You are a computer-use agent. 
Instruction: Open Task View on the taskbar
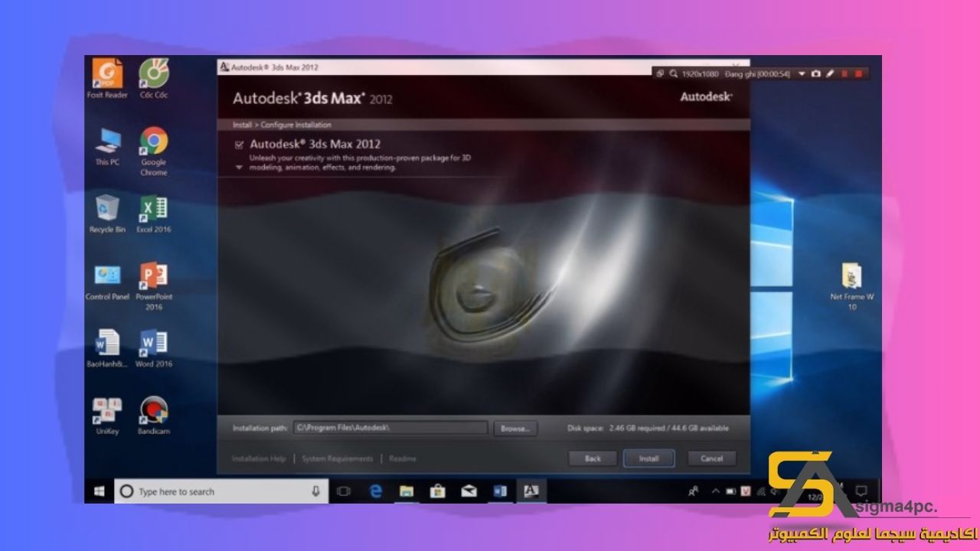pos(344,491)
